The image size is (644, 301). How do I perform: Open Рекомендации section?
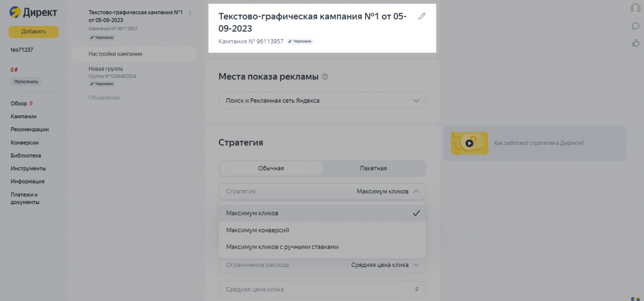[30, 129]
